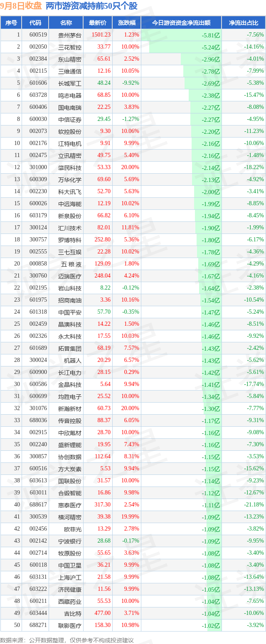
Task: Select stock code 600026
Action: (38, 204)
